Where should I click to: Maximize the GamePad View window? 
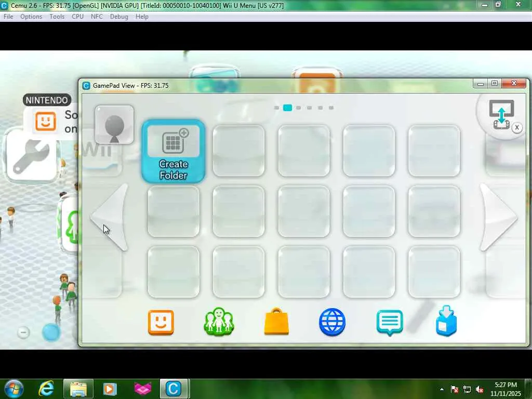click(x=495, y=84)
